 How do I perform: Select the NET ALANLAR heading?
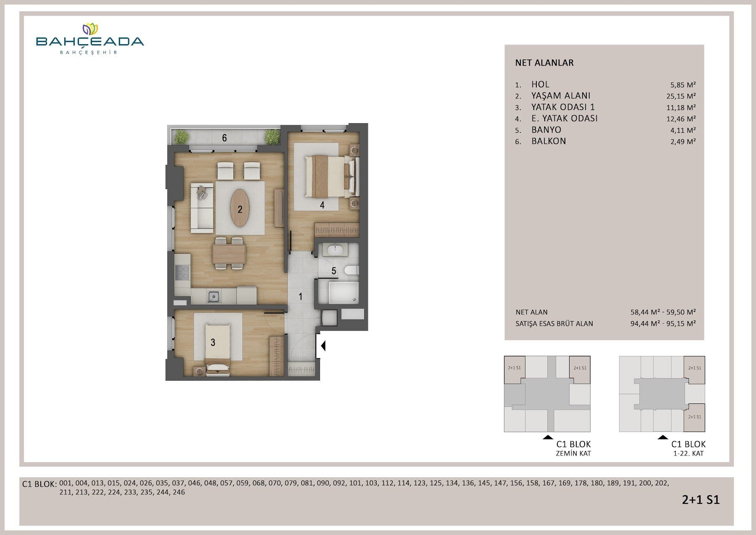[544, 63]
